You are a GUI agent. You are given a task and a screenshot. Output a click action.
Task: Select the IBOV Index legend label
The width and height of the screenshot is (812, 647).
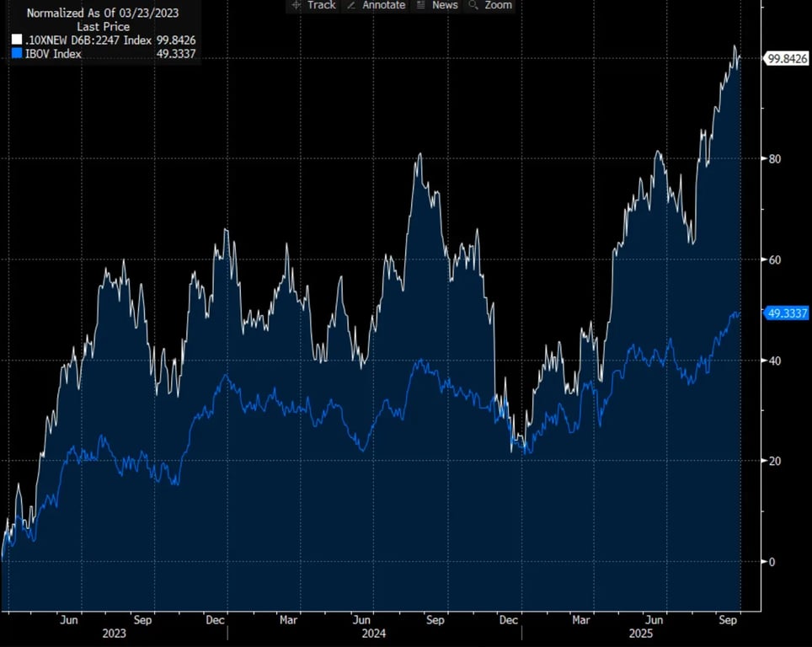pyautogui.click(x=52, y=54)
